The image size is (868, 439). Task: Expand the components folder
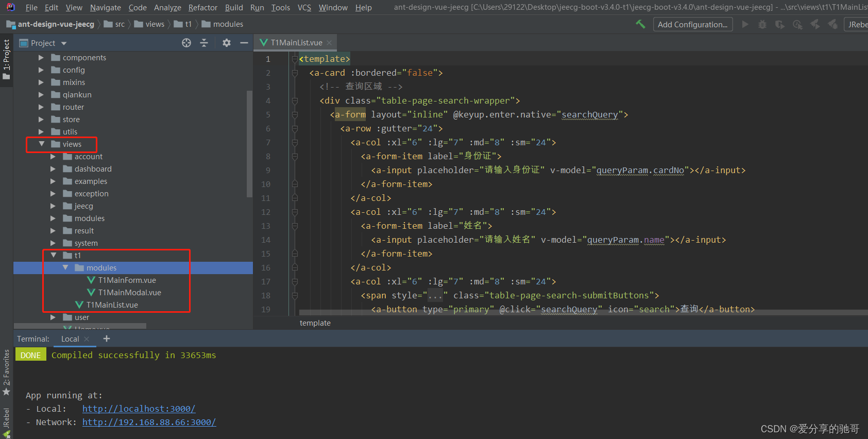pyautogui.click(x=41, y=58)
